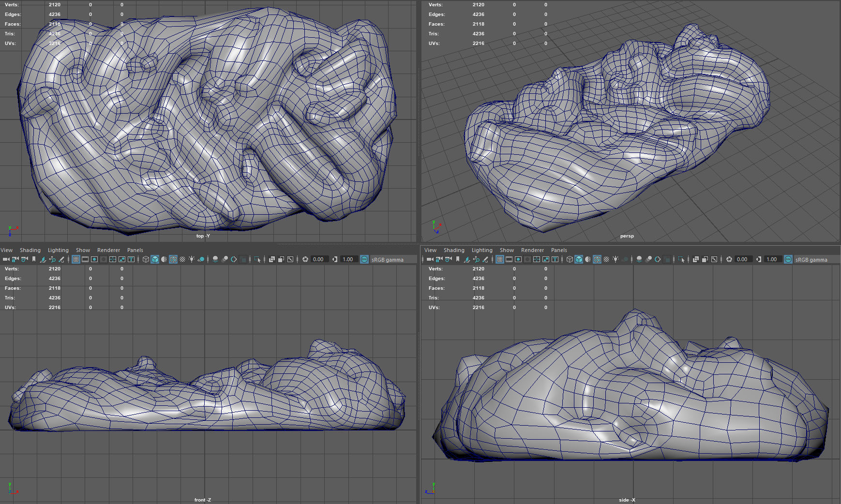Viewport: 841px width, 504px height.
Task: Click Lock Camera icon in front panel toolbar
Action: (15, 259)
